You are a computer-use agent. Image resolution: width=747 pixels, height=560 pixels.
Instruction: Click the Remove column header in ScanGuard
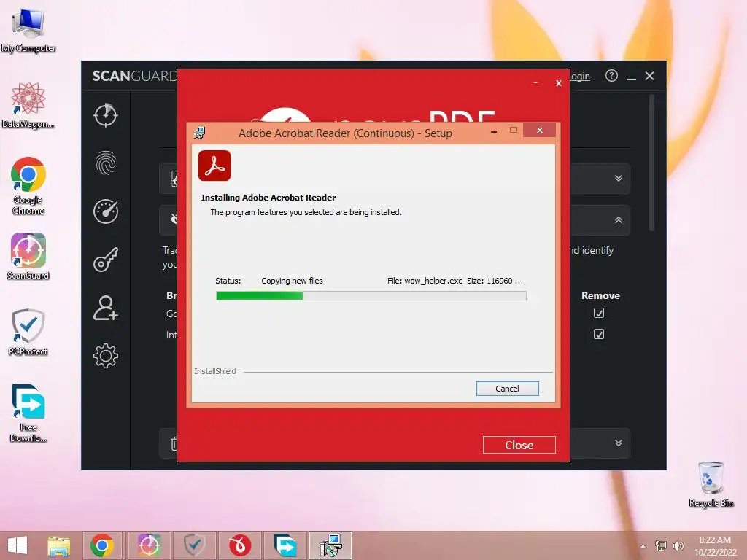coord(600,295)
